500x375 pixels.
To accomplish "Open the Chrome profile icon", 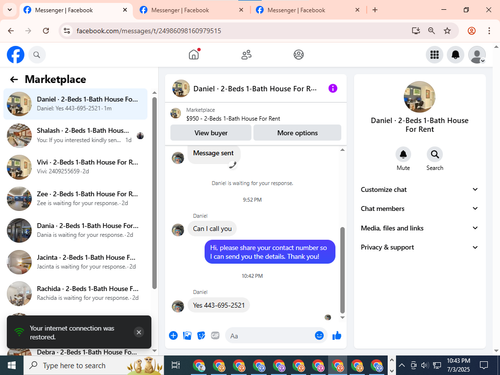I will coord(471,31).
